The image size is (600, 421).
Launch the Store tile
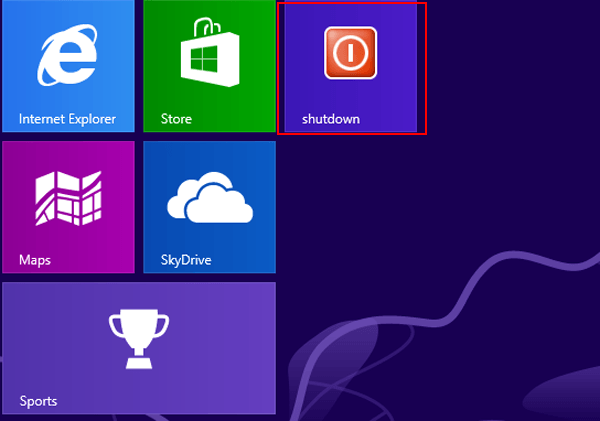(209, 66)
